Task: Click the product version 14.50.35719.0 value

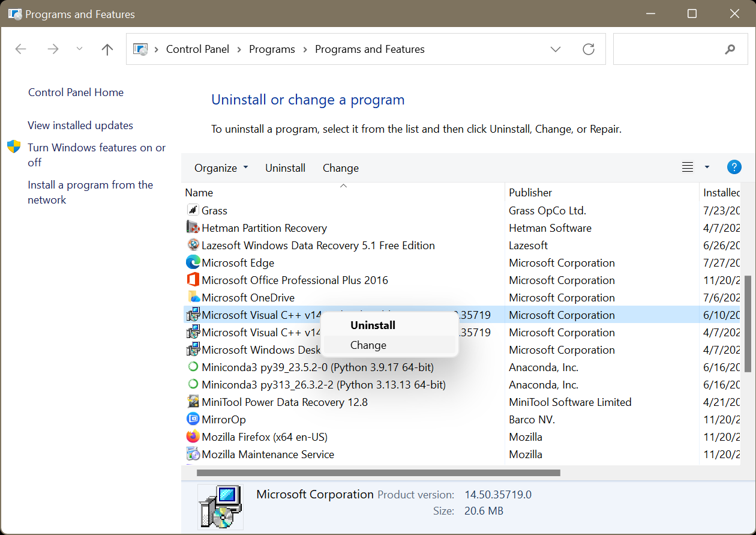Action: click(x=498, y=495)
